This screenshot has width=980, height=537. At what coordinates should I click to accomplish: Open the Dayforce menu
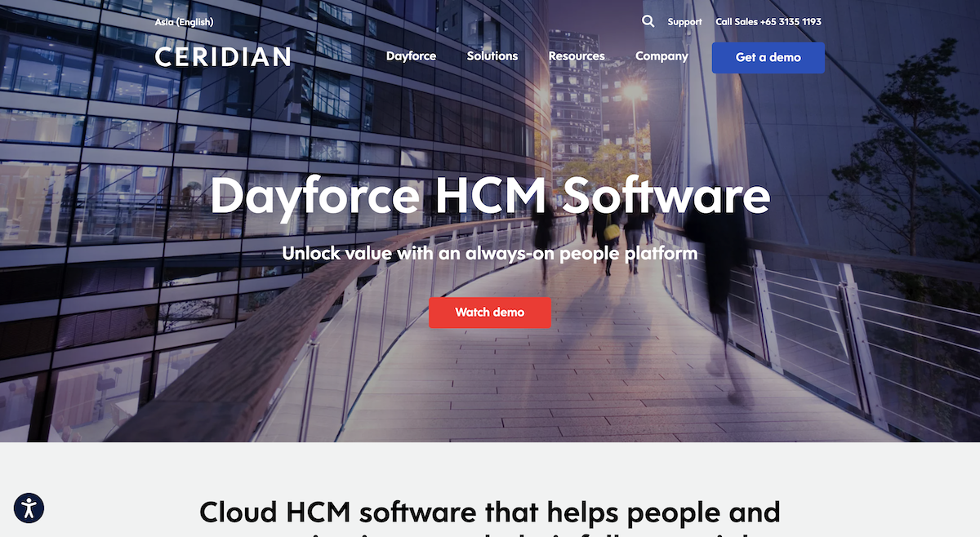pos(411,56)
